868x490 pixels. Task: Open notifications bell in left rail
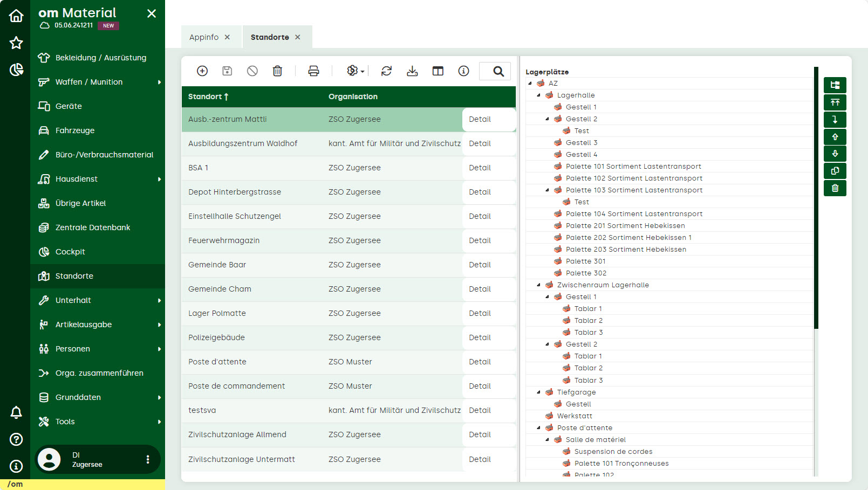tap(16, 412)
